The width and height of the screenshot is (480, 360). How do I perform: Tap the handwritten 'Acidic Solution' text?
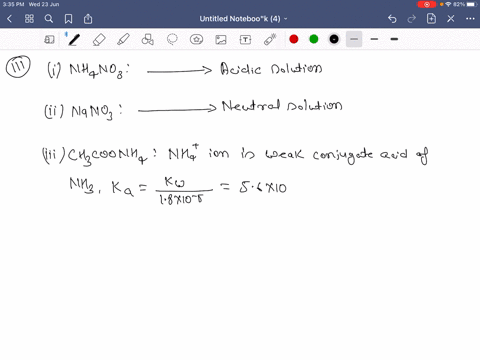coord(271,69)
